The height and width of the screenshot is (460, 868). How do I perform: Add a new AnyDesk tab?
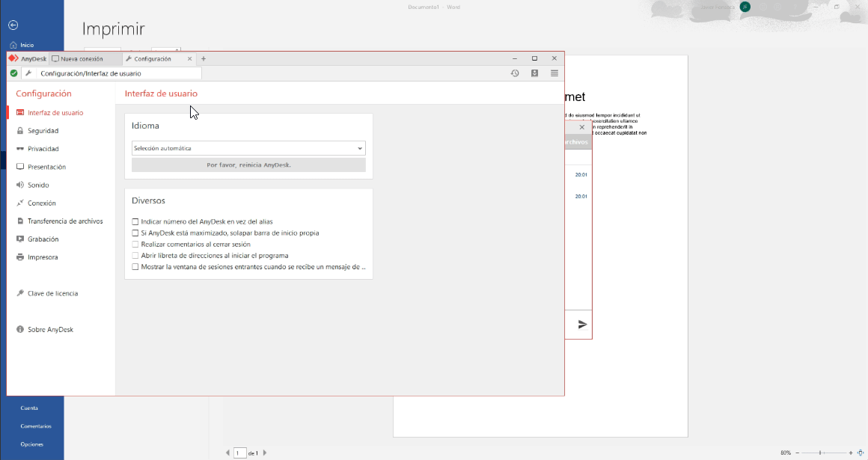204,58
